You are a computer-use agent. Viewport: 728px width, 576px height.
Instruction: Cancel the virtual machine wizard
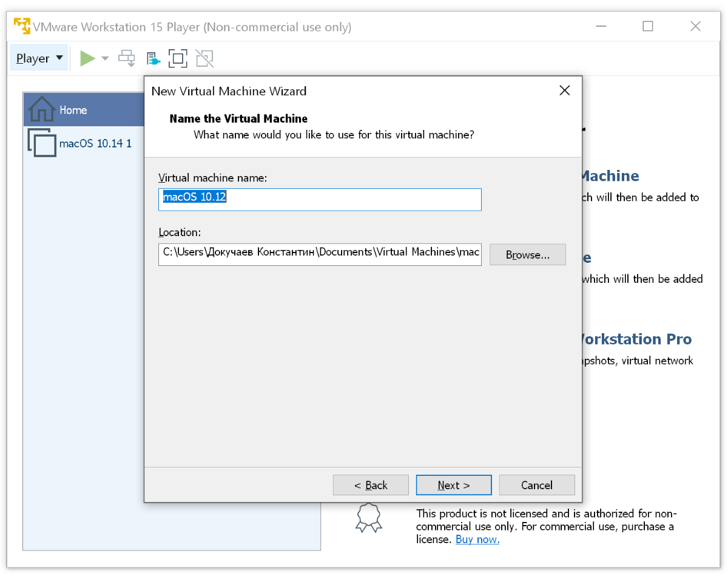tap(536, 485)
